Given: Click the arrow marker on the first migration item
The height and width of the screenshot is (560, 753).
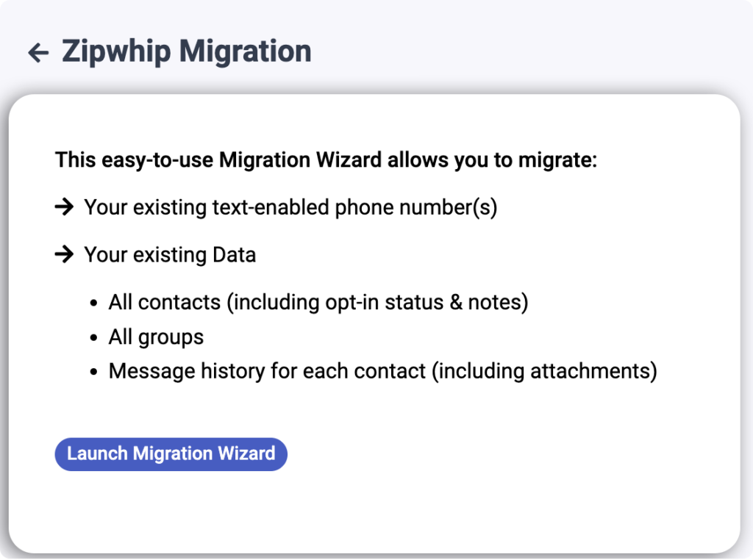Looking at the screenshot, I should tap(65, 207).
